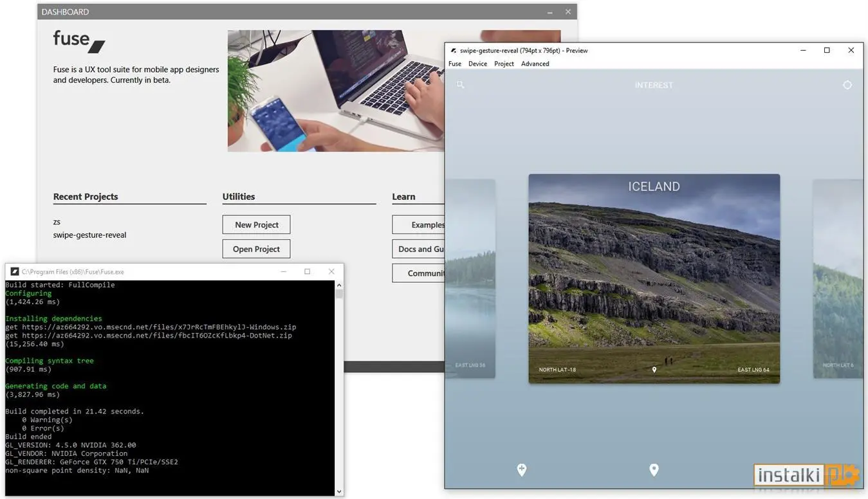Click the search magnifier icon in app preview

pyautogui.click(x=461, y=85)
